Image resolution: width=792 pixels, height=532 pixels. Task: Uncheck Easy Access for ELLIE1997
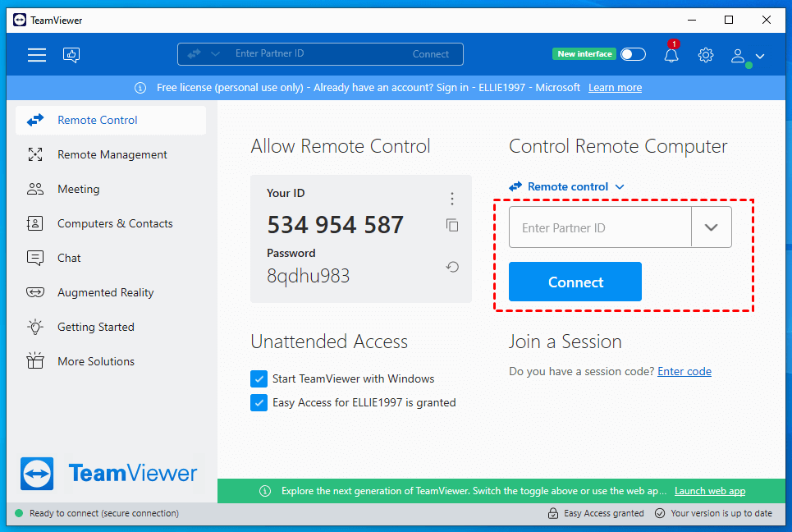tap(259, 402)
